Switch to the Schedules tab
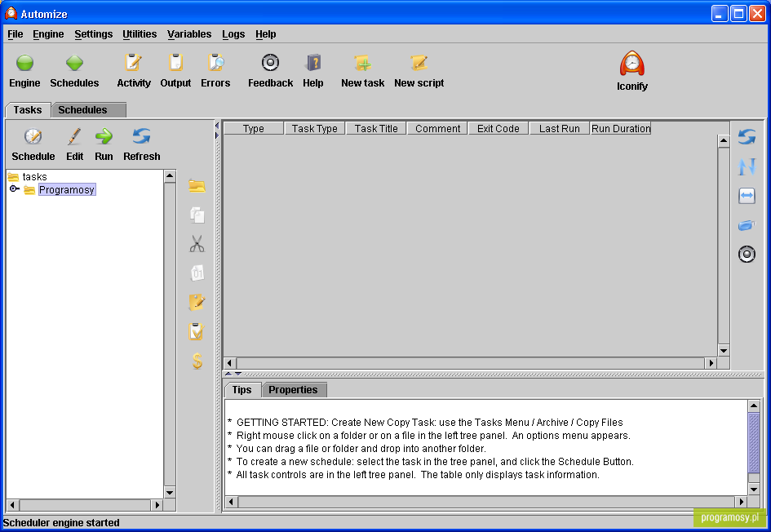 pyautogui.click(x=88, y=109)
